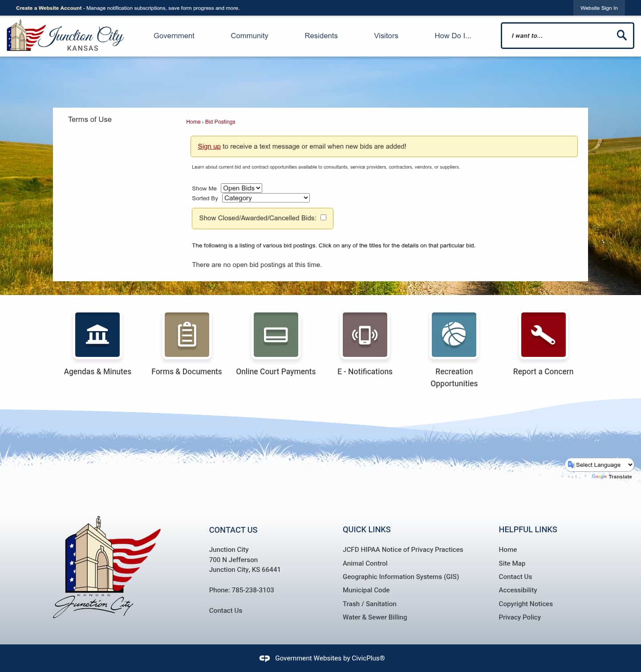
Task: Open the Agendas & Minutes building icon
Action: click(97, 335)
